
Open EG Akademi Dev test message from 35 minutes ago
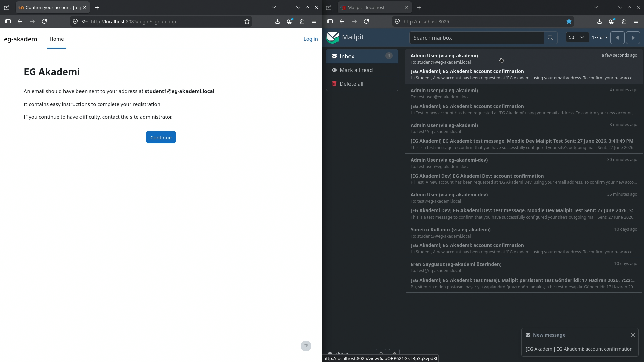coord(524,205)
